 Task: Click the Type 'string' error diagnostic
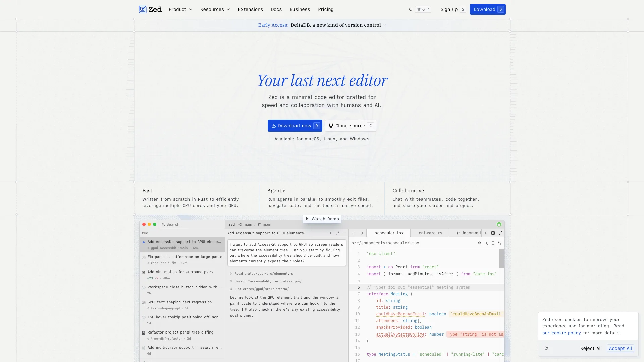point(476,334)
